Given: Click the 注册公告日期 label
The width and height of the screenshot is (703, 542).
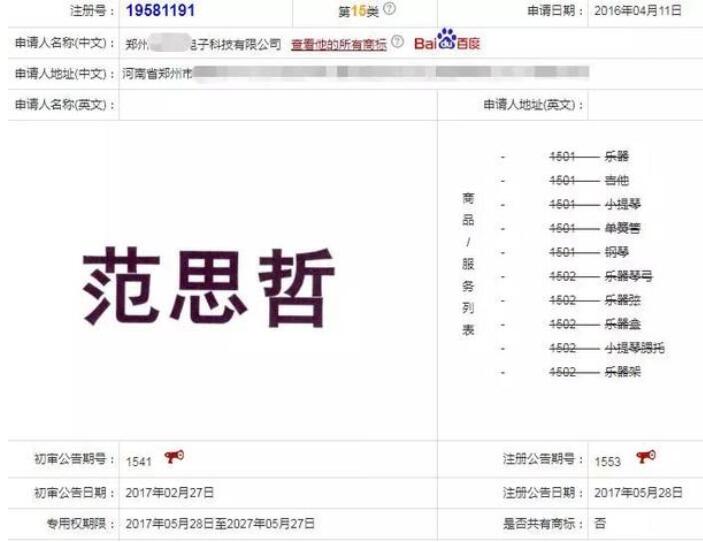Looking at the screenshot, I should [x=543, y=493].
